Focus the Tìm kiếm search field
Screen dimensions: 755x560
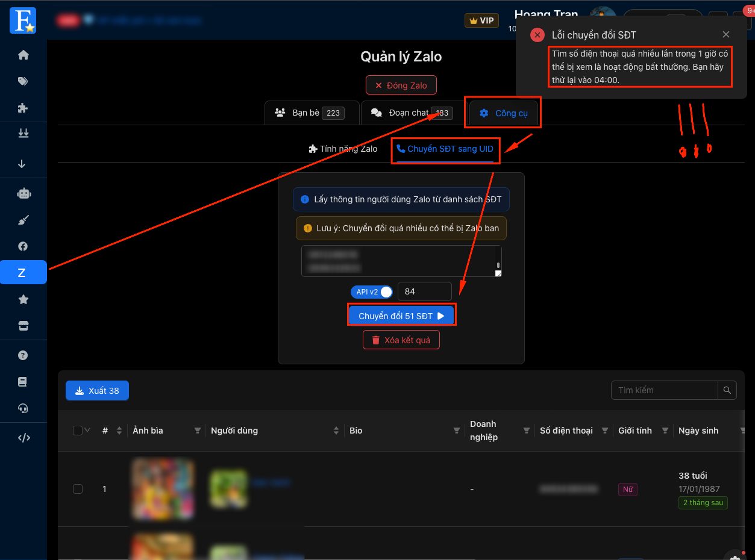(665, 390)
